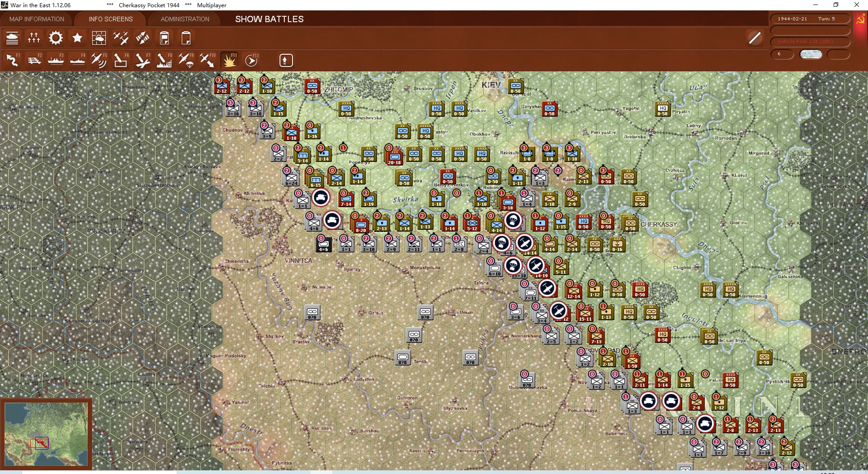Click the F12 end turn icon
Viewport: 868px width, 474px height.
(251, 60)
